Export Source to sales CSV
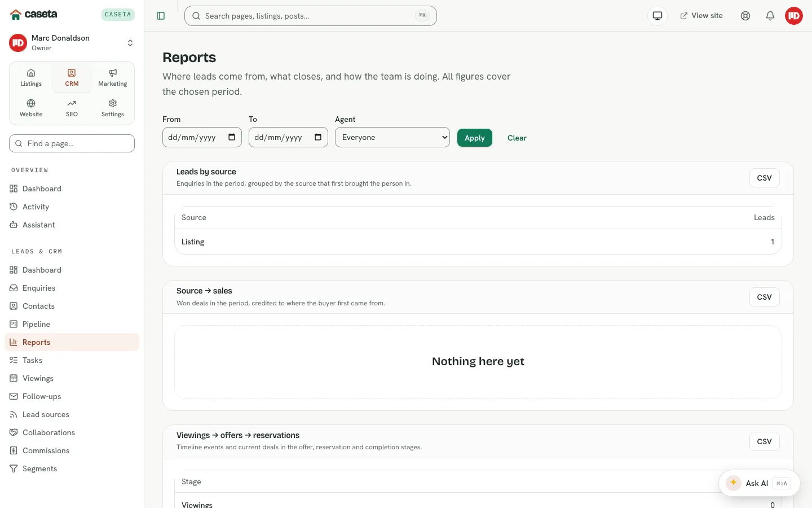This screenshot has width=812, height=508. point(765,297)
